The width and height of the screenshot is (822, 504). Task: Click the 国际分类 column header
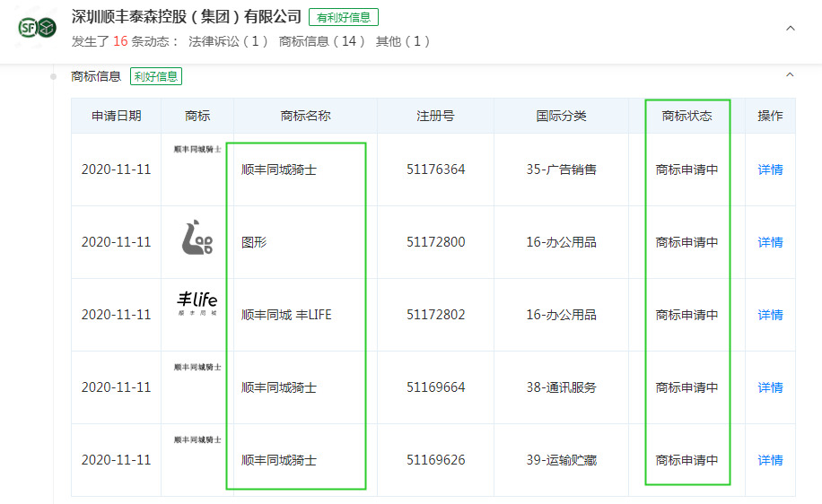click(x=561, y=116)
